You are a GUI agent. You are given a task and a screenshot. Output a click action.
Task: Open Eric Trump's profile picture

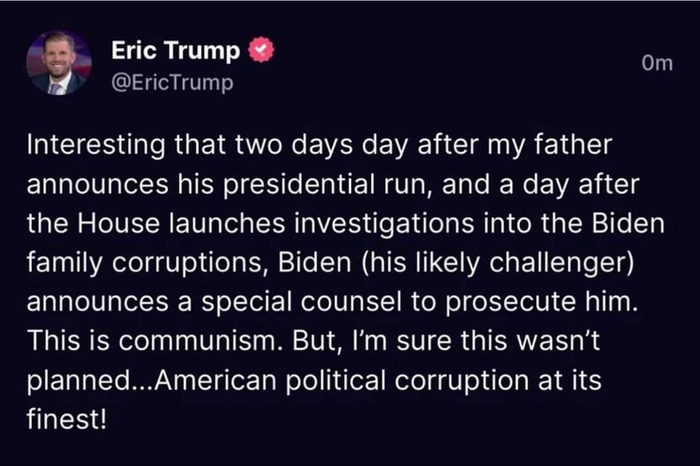(x=59, y=63)
